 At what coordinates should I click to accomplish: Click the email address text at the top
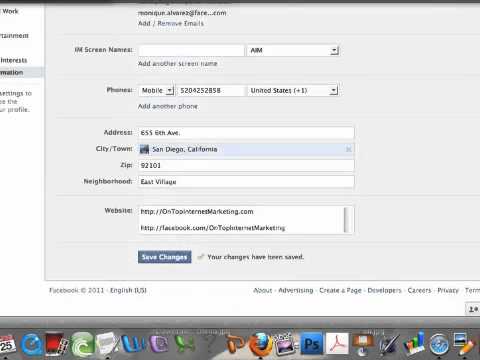coord(182,13)
